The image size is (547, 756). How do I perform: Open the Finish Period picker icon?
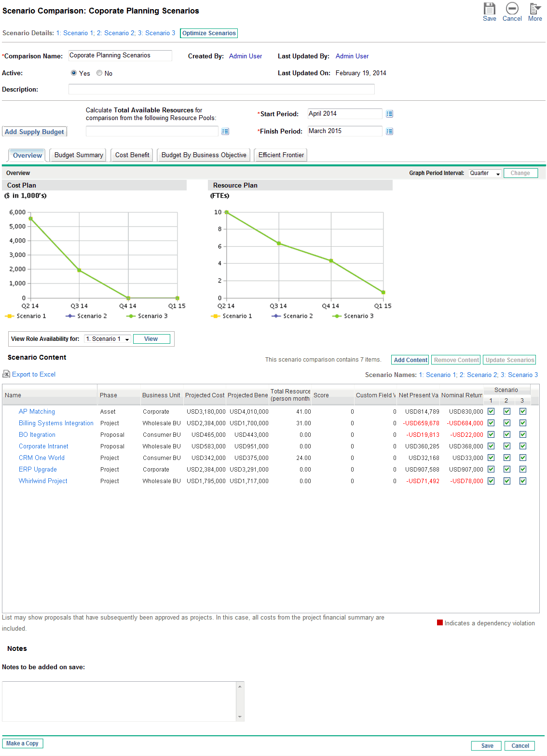(x=390, y=132)
